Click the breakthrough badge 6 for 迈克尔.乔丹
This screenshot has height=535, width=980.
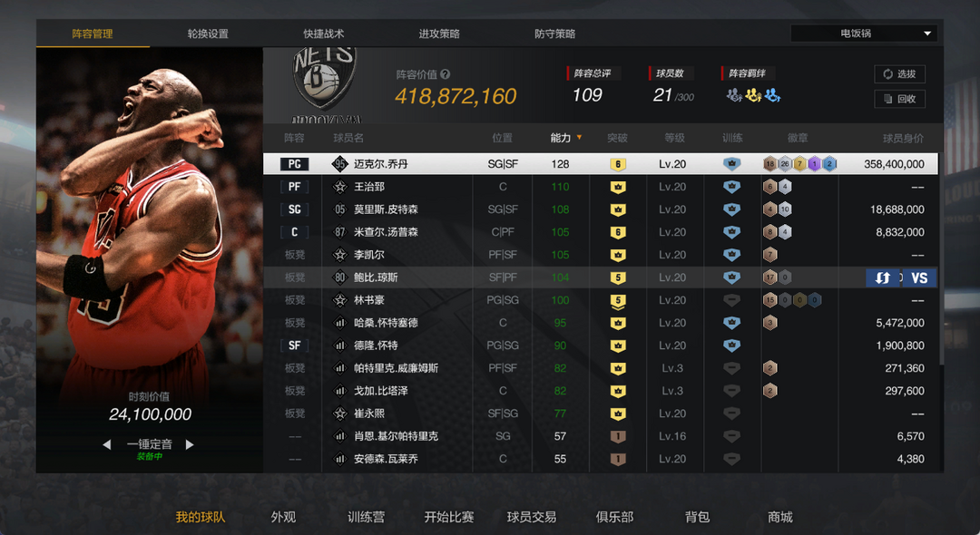point(618,164)
